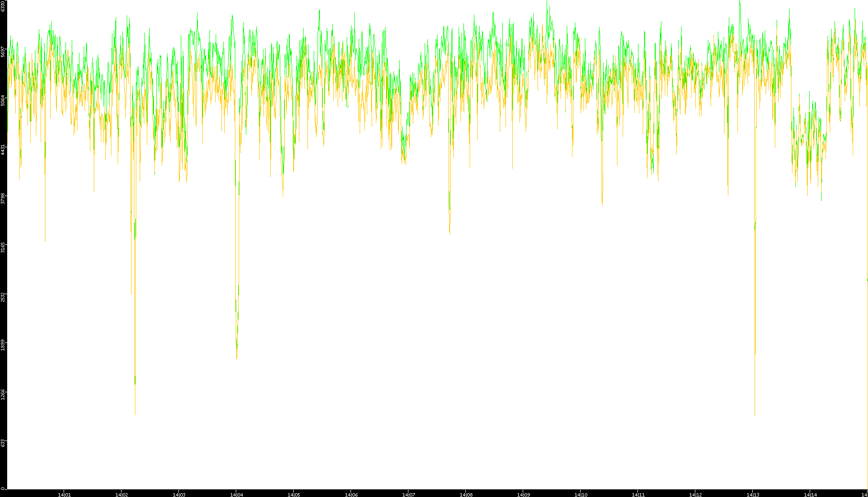
Task: Click the 14:13 time axis label
Action: [753, 495]
